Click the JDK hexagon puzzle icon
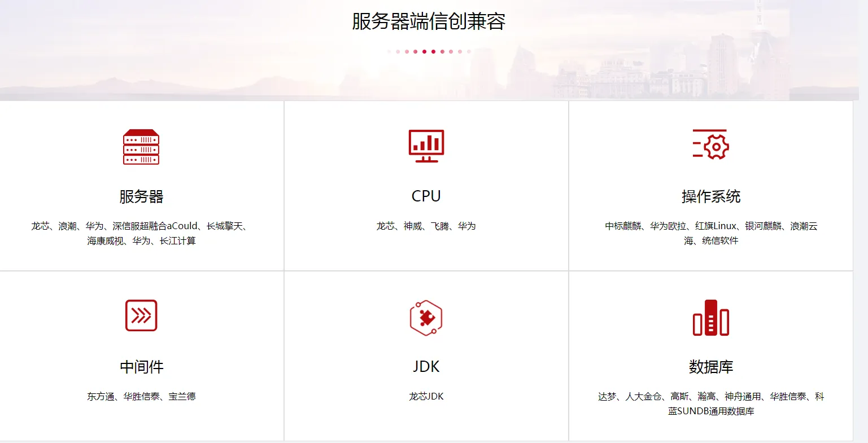Viewport: 868px width, 443px height. [426, 318]
